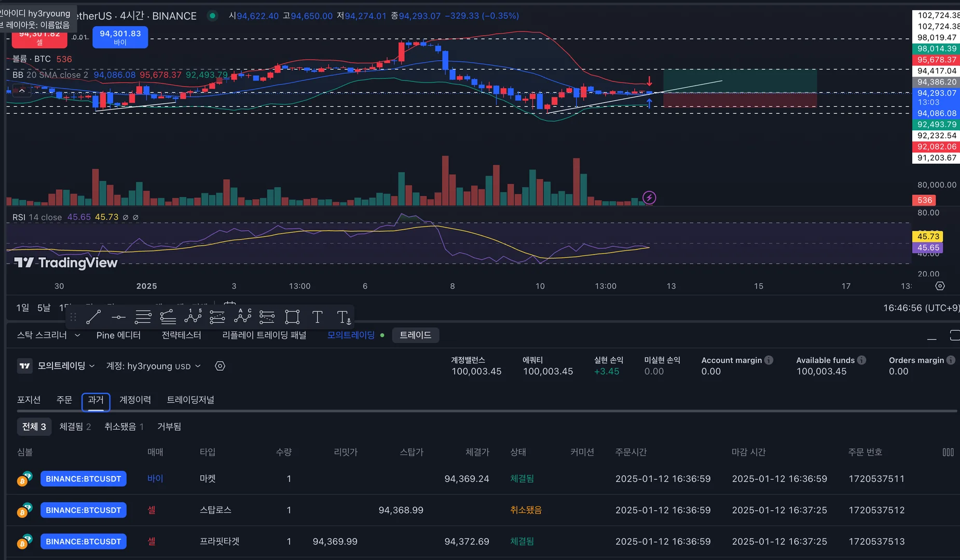This screenshot has height=560, width=960.
Task: Grab the drawing toolbar drag handle
Action: click(x=73, y=317)
